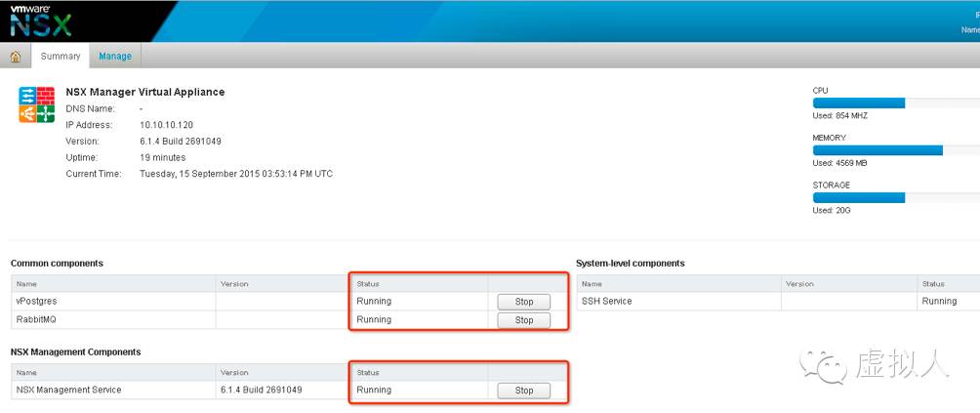The height and width of the screenshot is (413, 980).
Task: Click the SSH Service Running status
Action: 939,301
